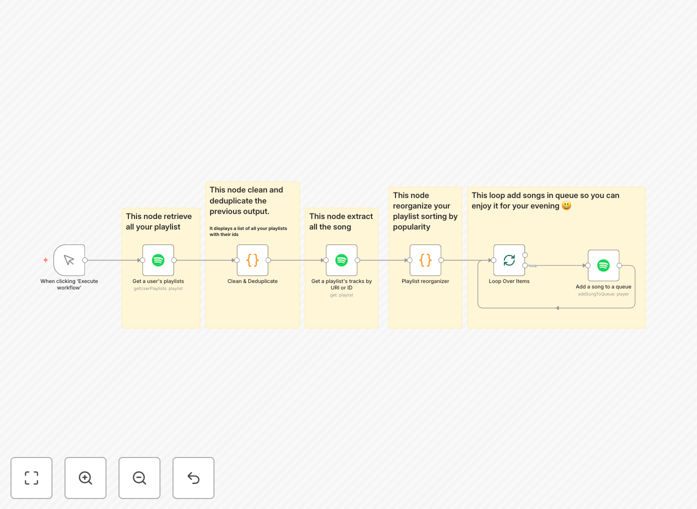This screenshot has height=509, width=697.
Task: Zoom in on the workflow canvas
Action: tap(85, 478)
